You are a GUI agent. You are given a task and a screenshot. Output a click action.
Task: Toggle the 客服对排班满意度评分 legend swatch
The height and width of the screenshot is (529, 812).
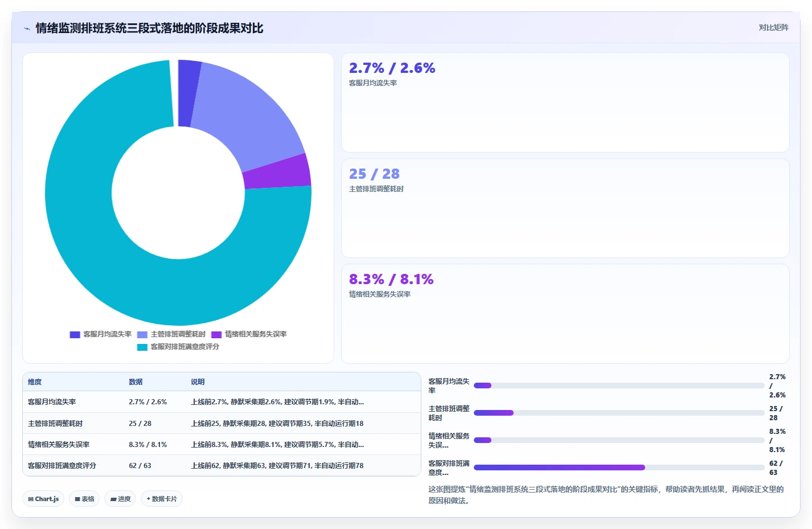[142, 347]
